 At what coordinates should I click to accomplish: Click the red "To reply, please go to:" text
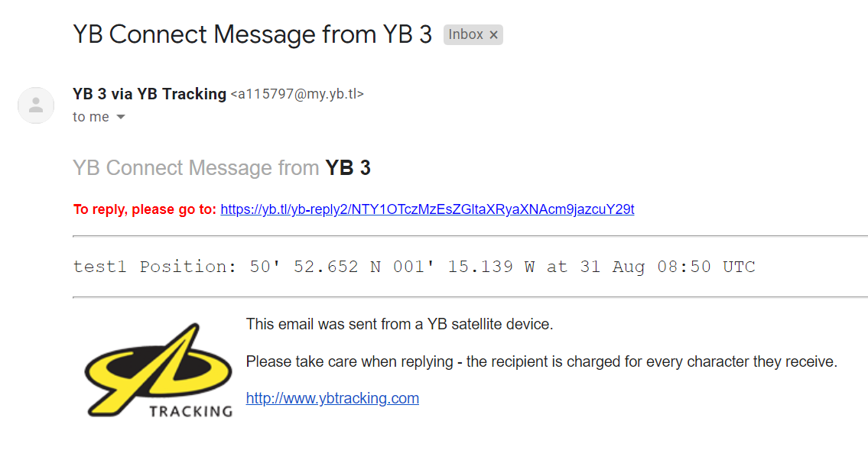pyautogui.click(x=145, y=209)
